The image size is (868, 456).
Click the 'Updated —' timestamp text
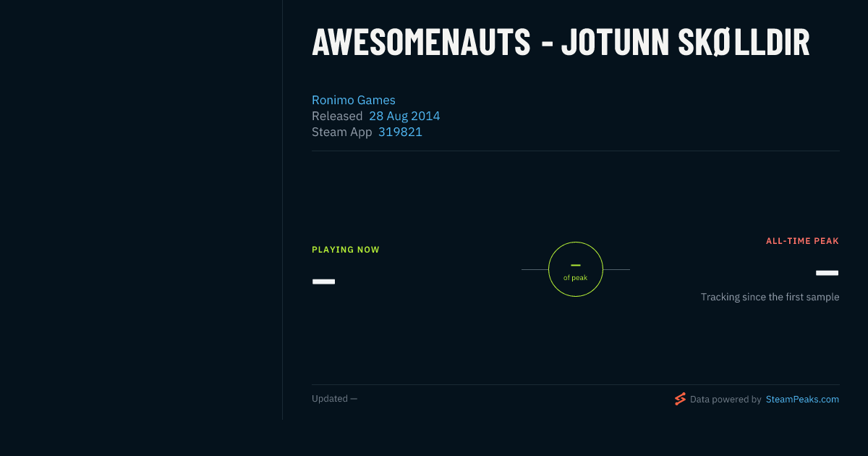click(x=334, y=399)
